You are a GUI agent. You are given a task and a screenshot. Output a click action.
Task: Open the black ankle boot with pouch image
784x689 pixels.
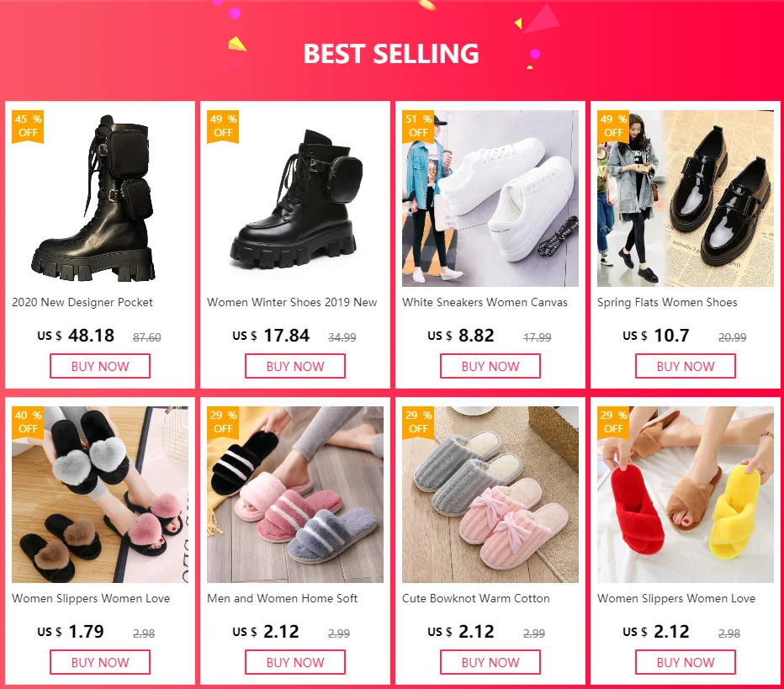295,199
